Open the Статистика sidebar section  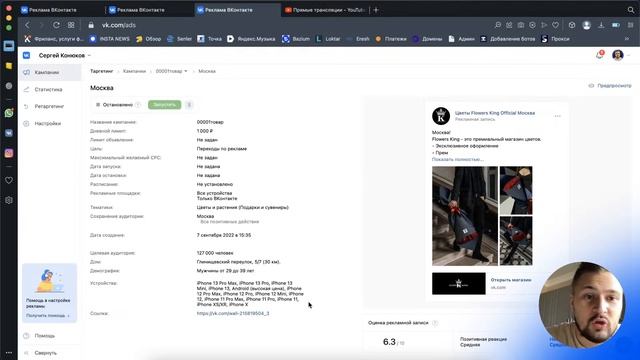pyautogui.click(x=48, y=89)
